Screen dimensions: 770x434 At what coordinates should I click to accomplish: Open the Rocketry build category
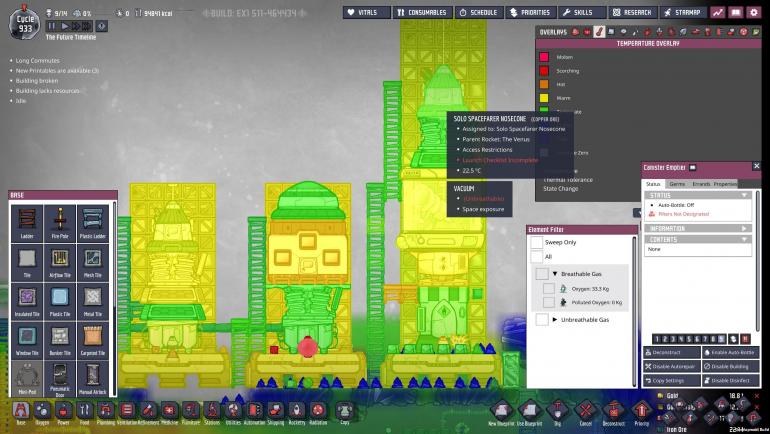click(297, 412)
